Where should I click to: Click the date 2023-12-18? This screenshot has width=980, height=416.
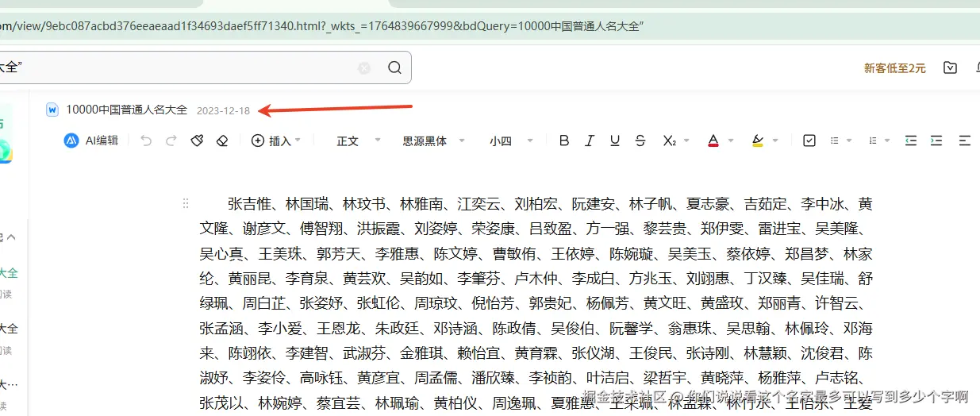coord(223,110)
